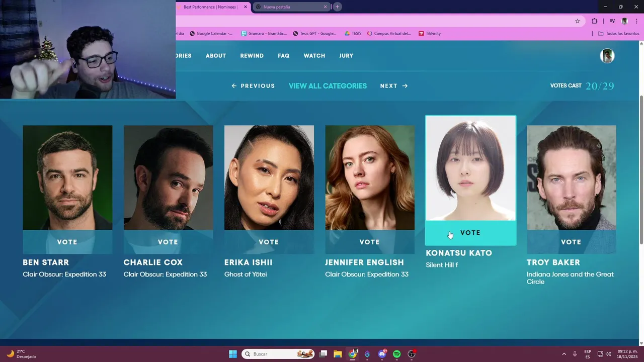Open the Windows Start menu

click(x=233, y=354)
